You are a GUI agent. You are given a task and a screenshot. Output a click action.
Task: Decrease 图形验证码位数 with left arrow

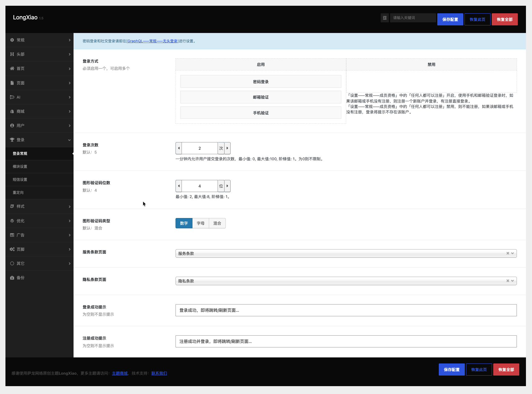pyautogui.click(x=179, y=186)
